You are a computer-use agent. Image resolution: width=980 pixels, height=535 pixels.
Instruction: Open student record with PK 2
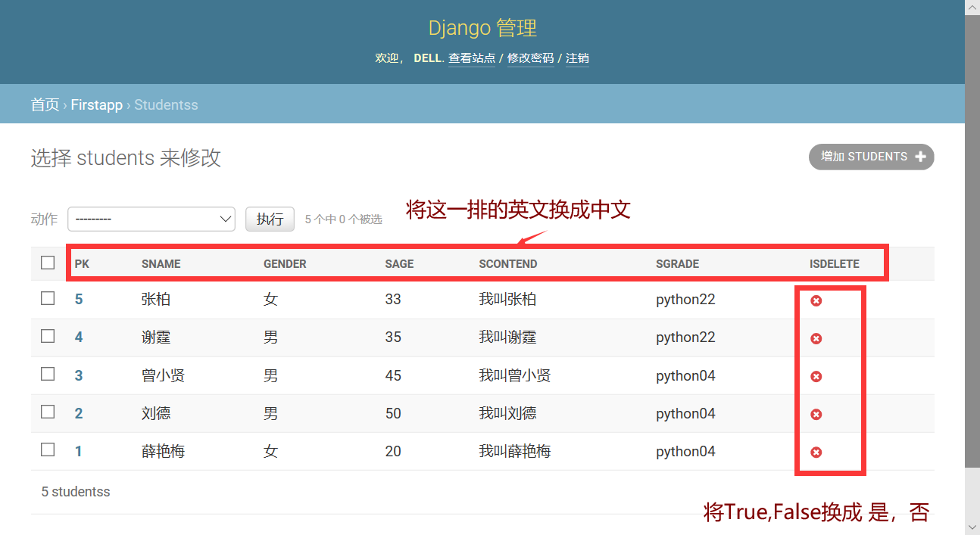(x=79, y=413)
